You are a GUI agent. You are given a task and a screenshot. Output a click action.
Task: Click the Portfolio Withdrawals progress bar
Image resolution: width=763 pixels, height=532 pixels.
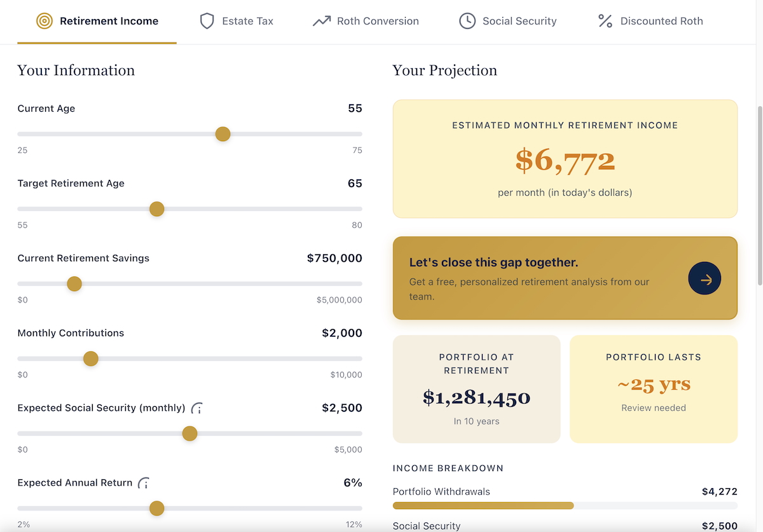565,506
